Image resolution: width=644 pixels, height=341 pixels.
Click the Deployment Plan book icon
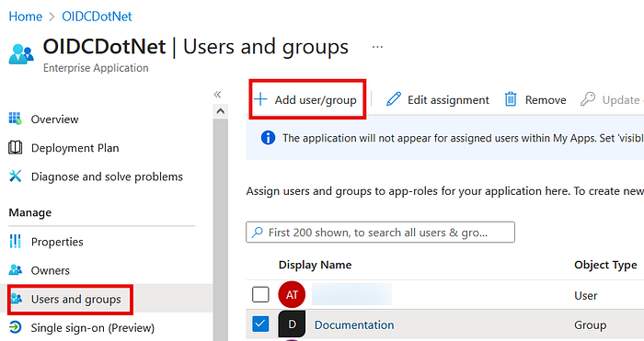[x=16, y=147]
